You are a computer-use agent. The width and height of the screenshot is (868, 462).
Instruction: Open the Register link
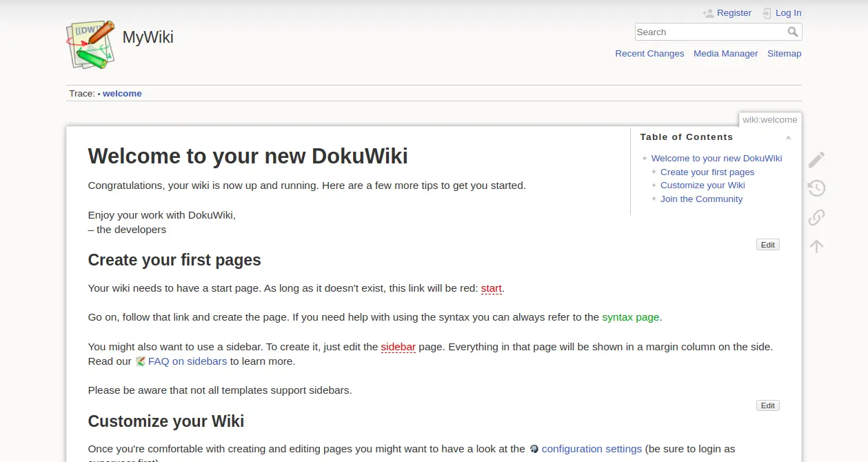734,13
